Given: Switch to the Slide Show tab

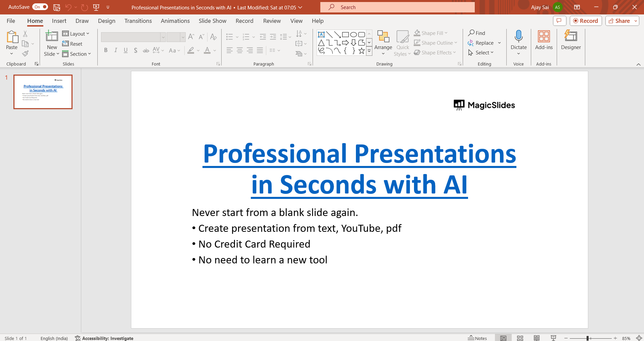Looking at the screenshot, I should 212,21.
